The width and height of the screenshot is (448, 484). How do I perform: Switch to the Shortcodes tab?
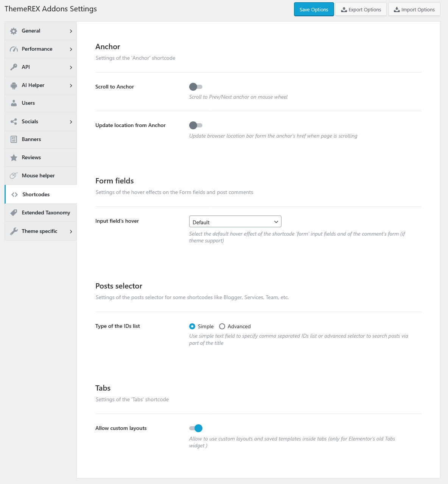click(40, 194)
